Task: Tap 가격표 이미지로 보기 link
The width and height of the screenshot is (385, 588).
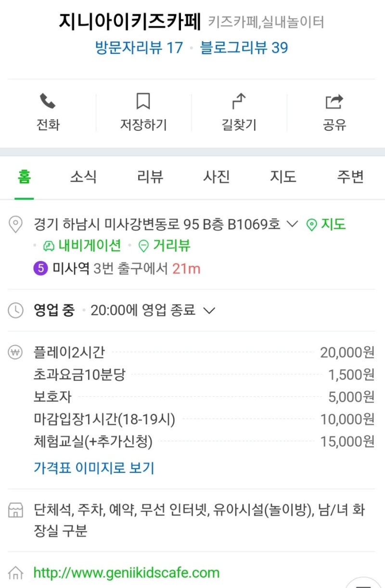Action: (94, 468)
